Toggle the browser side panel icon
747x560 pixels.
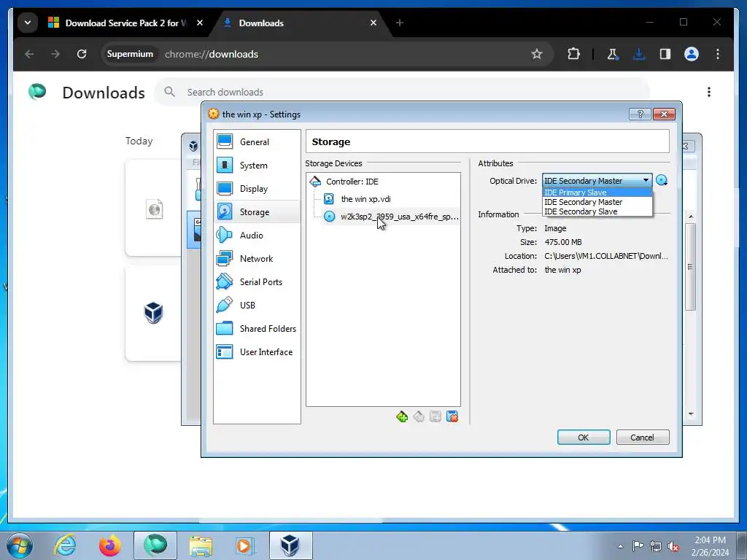point(665,54)
